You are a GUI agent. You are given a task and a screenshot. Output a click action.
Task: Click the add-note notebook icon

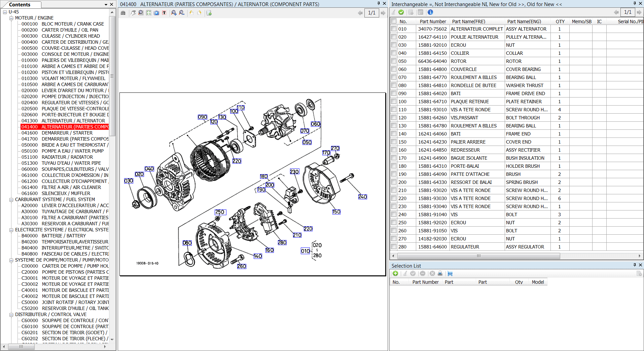(209, 13)
